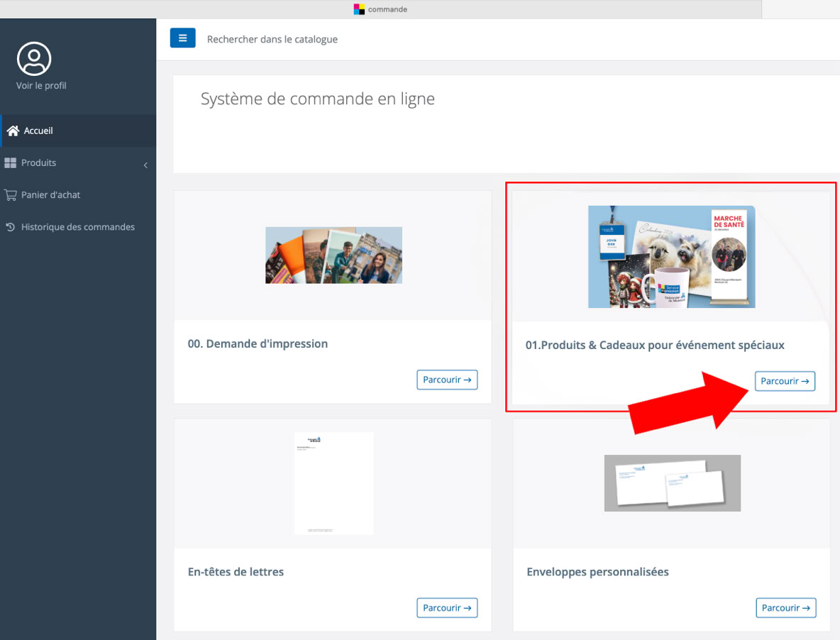Go to Historique des commandes

(x=77, y=228)
